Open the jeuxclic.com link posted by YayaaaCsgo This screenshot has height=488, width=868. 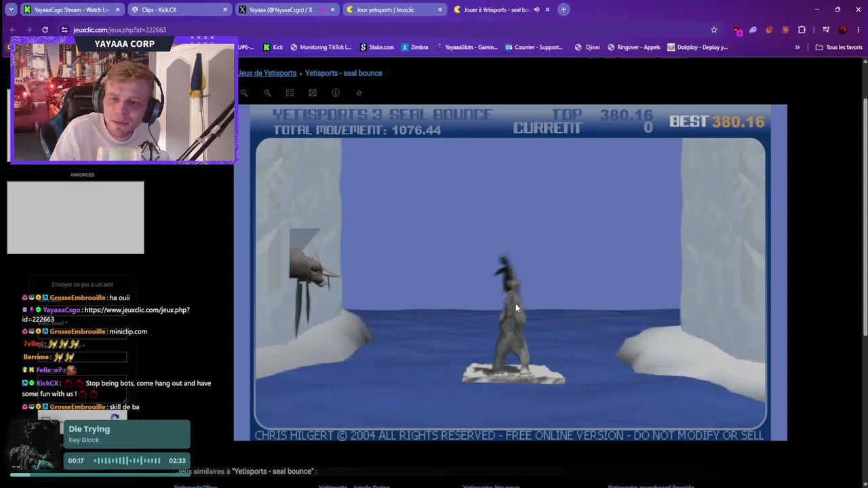[106, 314]
